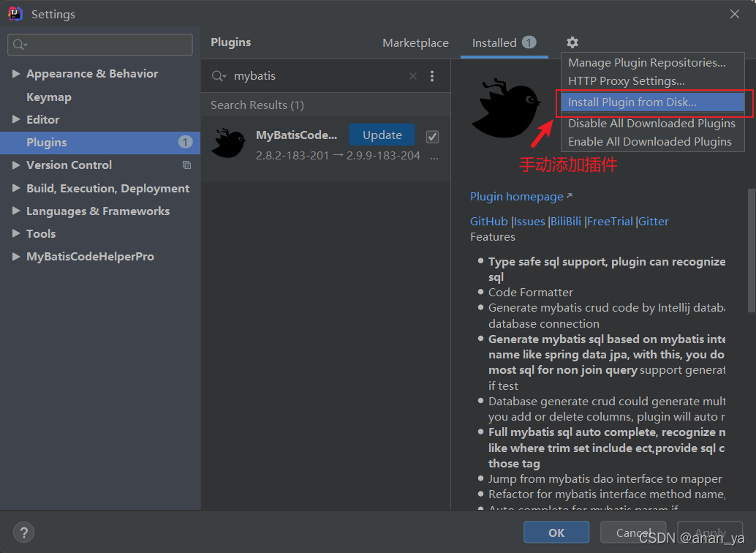
Task: Expand Appearance & Behavior settings
Action: coord(16,73)
